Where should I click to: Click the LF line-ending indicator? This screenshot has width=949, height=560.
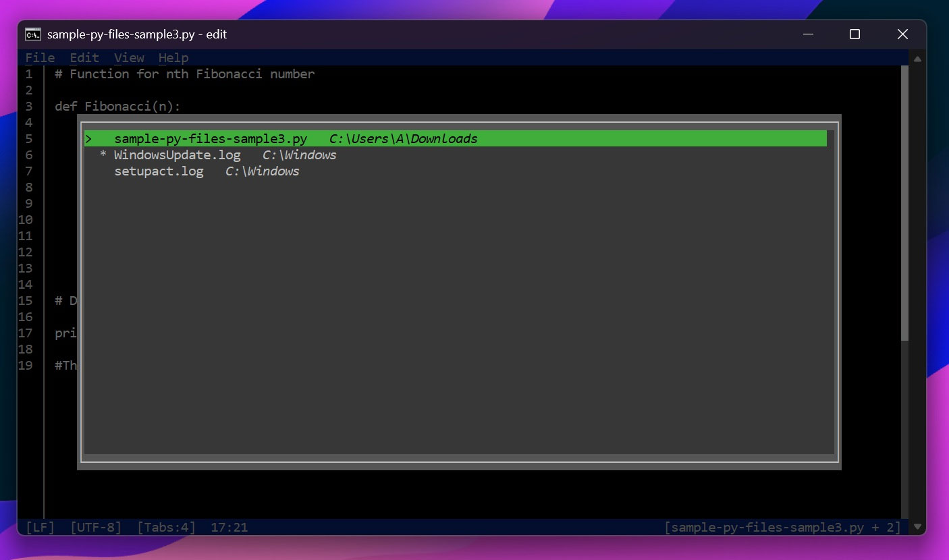39,528
